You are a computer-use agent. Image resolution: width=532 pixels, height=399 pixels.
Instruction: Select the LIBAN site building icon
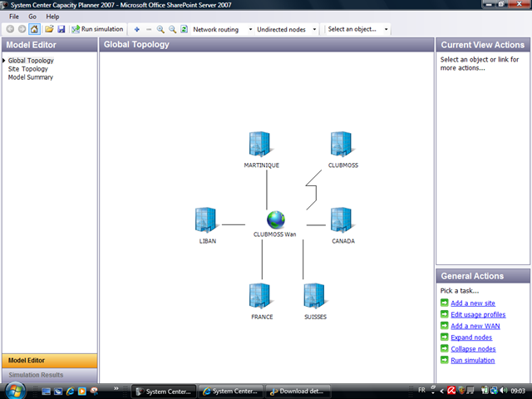point(206,219)
